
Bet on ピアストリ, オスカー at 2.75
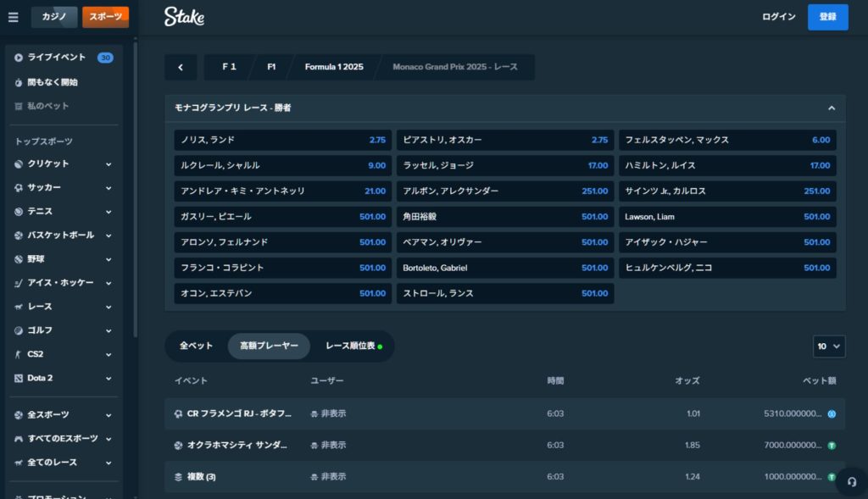click(x=505, y=141)
